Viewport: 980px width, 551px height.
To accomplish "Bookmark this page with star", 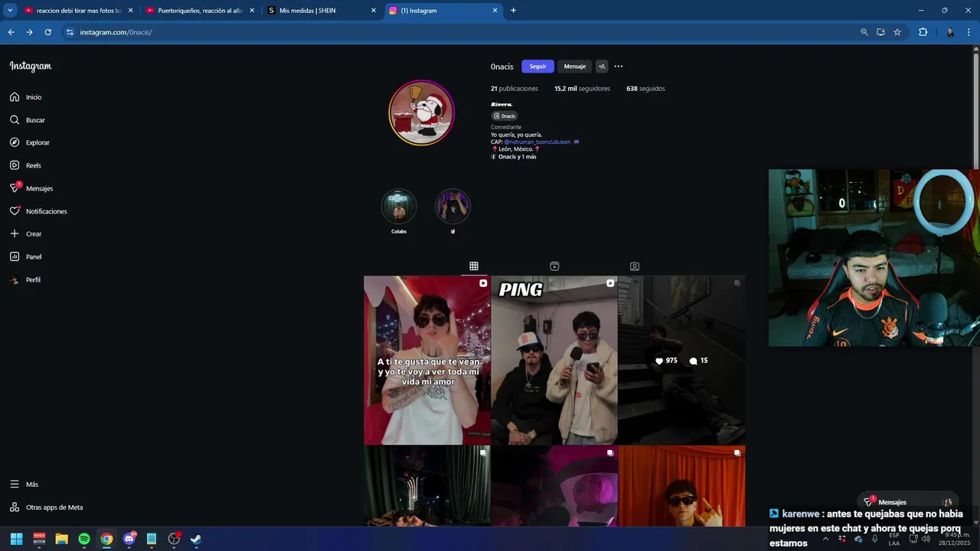I will click(897, 32).
